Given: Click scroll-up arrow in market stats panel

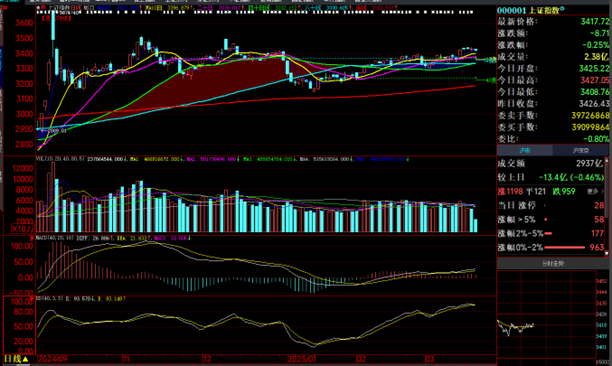Looking at the screenshot, I should pos(607,160).
